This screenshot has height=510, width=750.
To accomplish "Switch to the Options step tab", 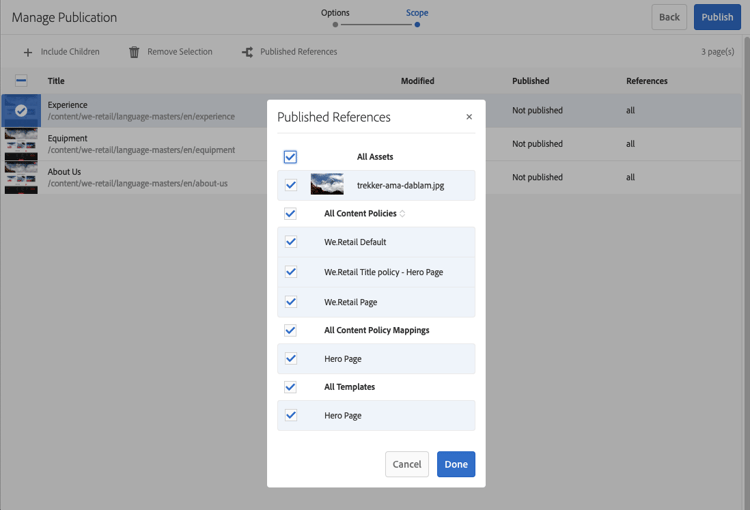I will tap(335, 13).
